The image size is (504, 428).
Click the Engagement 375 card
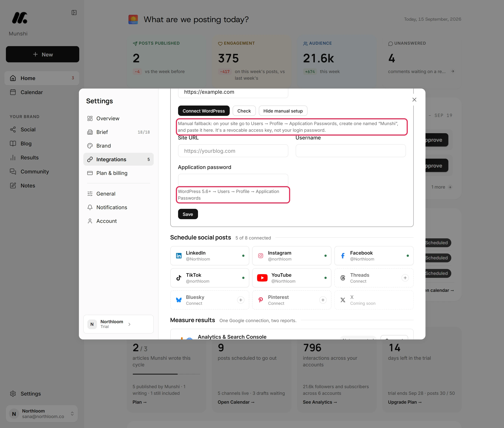click(x=252, y=62)
